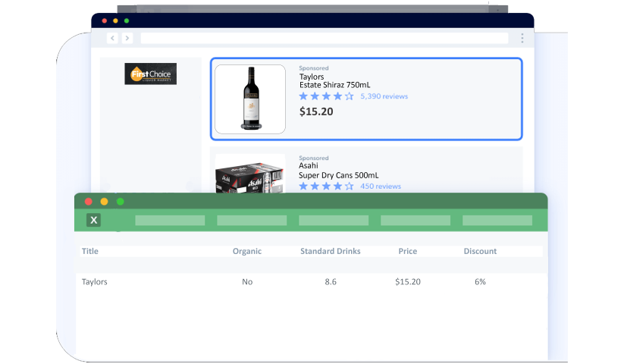624x364 pixels.
Task: Click the Discount column header
Action: pos(480,251)
